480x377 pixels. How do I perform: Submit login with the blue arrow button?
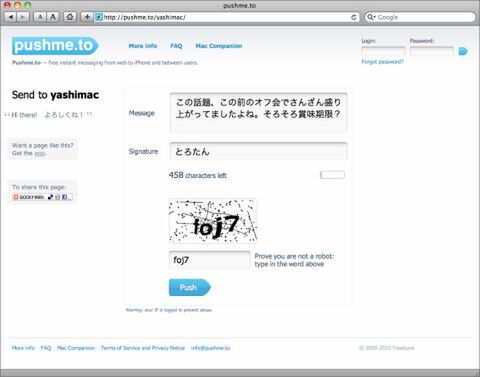tap(463, 51)
